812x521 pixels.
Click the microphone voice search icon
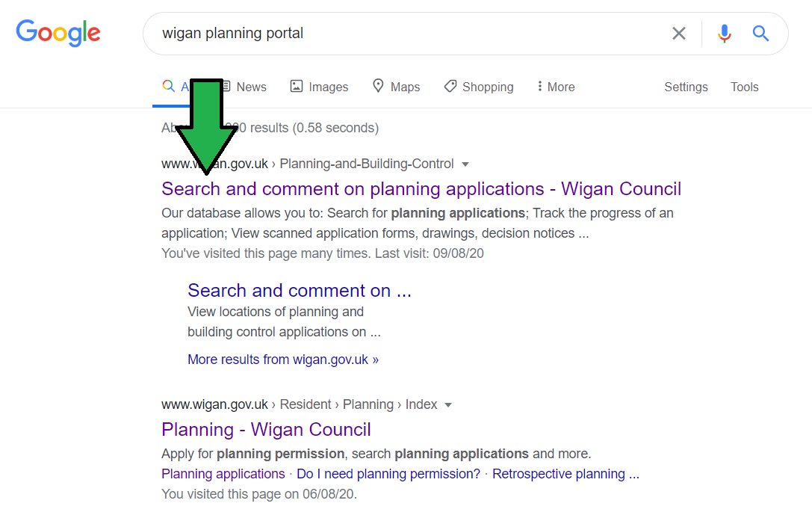click(x=724, y=34)
